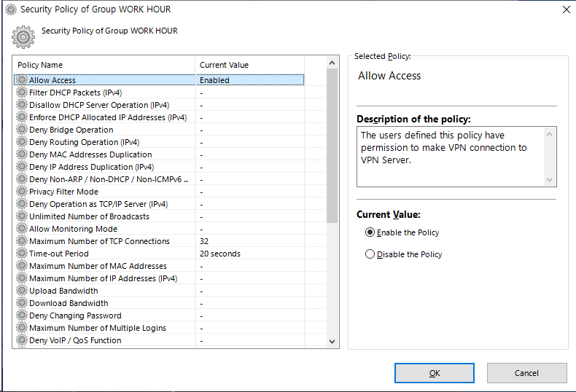Click gear icon of Maximum Number of Multiple Logins
Image resolution: width=576 pixels, height=392 pixels.
pos(22,327)
